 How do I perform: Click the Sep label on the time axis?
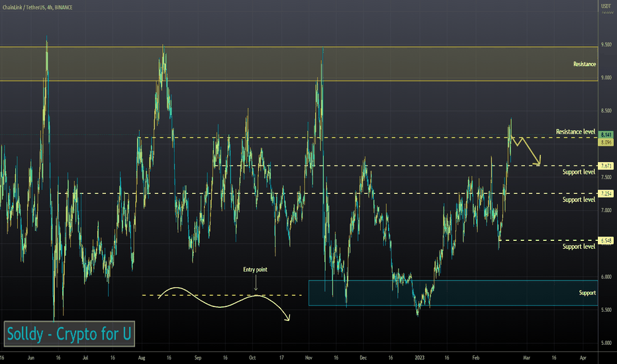pos(198,357)
